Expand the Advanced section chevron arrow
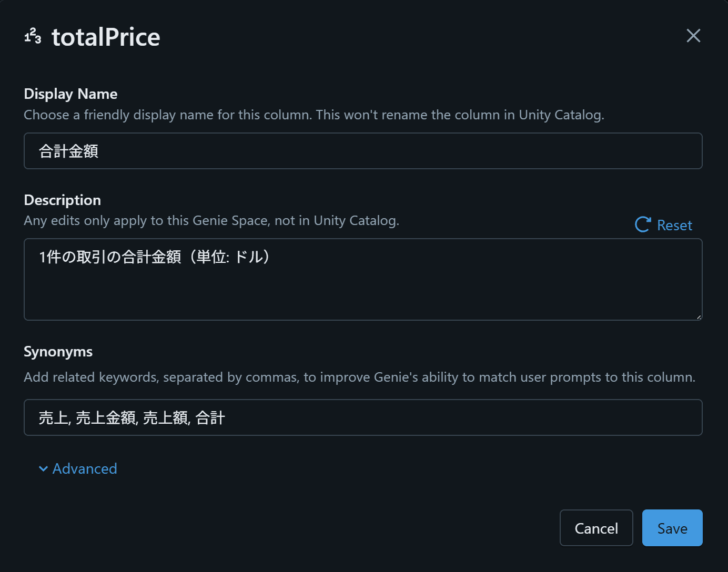The width and height of the screenshot is (728, 572). pos(44,469)
